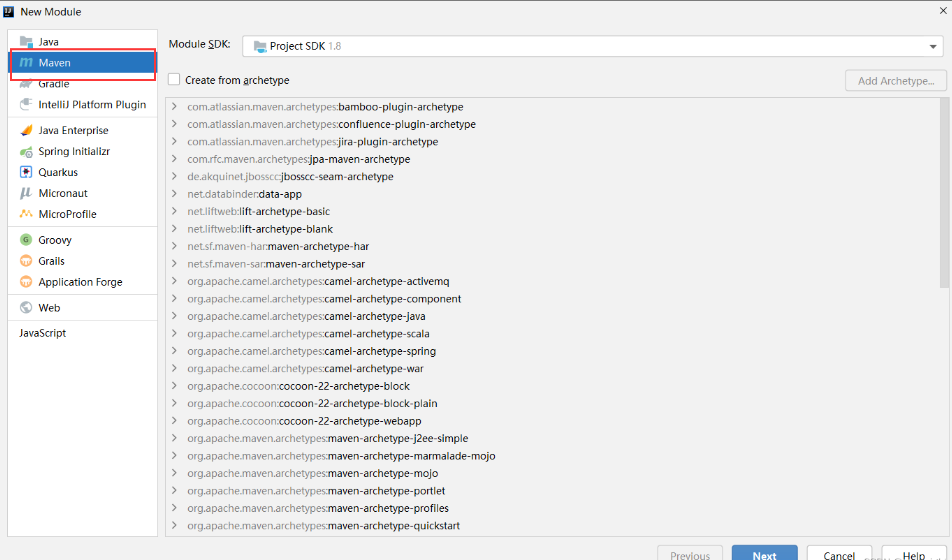Click the Help button
952x560 pixels.
click(x=913, y=554)
